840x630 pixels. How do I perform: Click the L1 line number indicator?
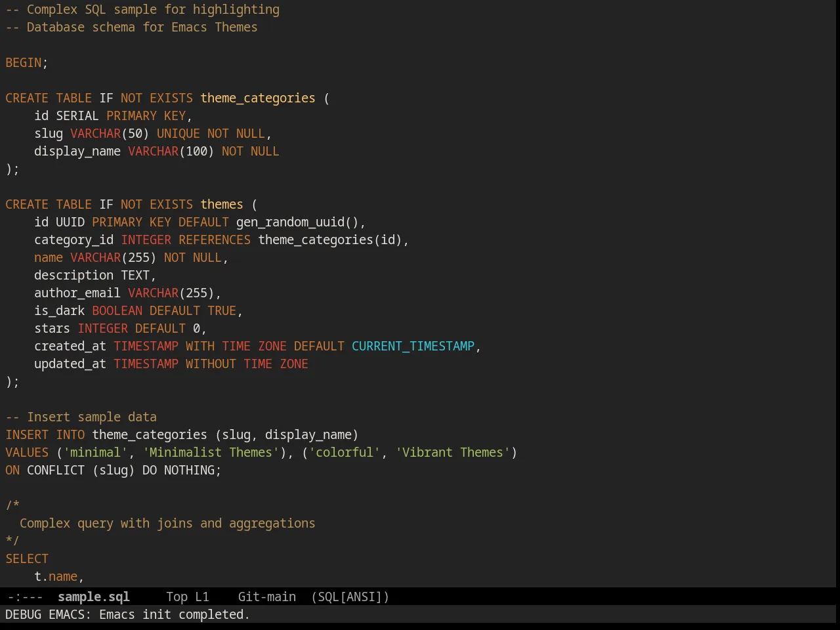point(201,597)
